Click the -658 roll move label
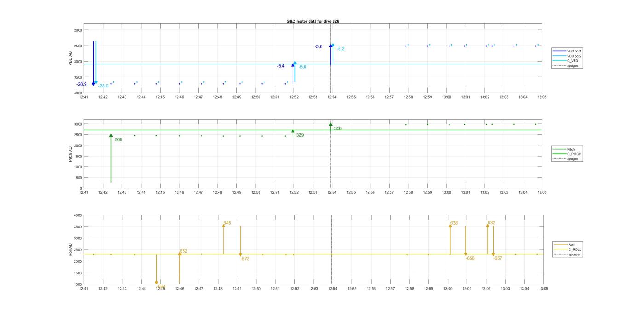This screenshot has height=319, width=644. point(470,259)
